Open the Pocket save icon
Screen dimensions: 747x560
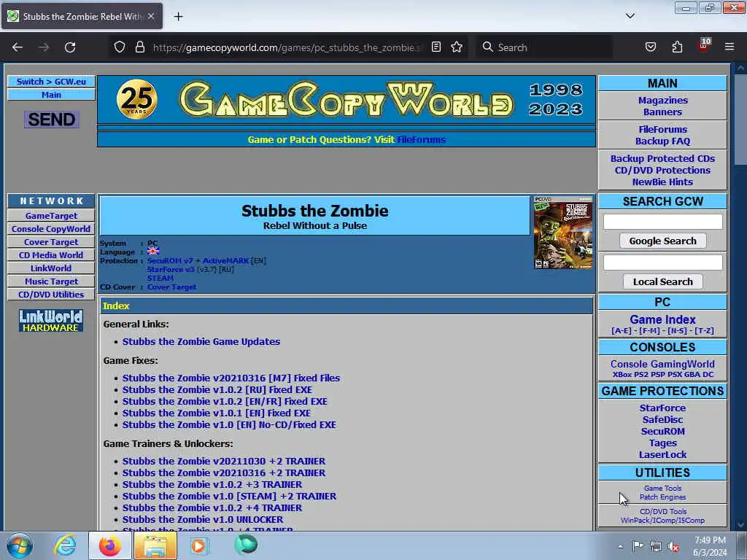pos(651,47)
